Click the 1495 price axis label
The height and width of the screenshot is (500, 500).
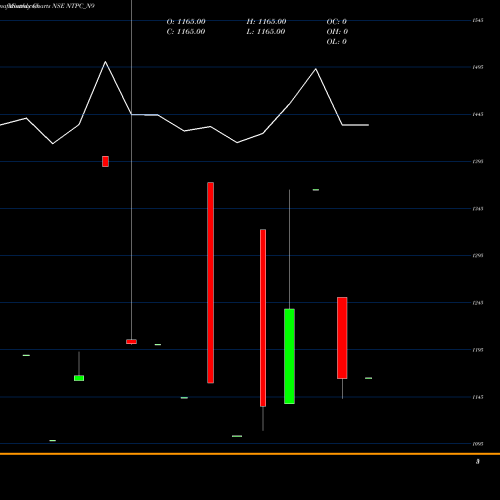coord(478,67)
